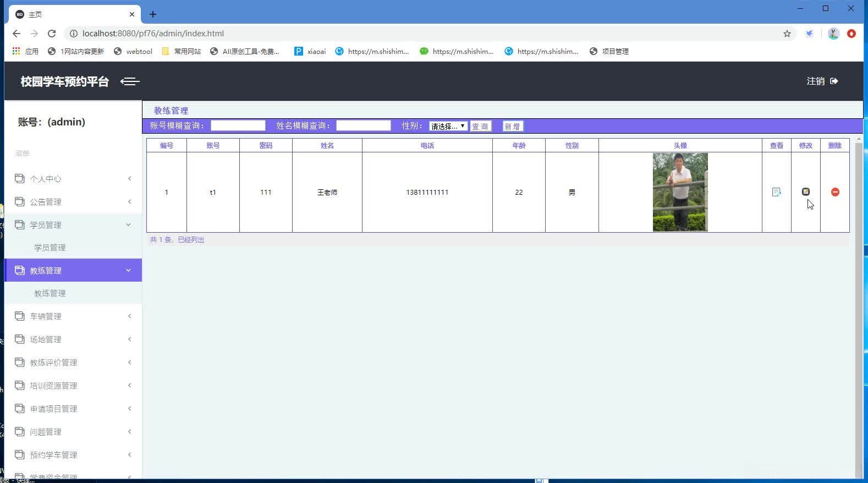Click the 账号模糊查询 input field
This screenshot has width=868, height=483.
238,125
